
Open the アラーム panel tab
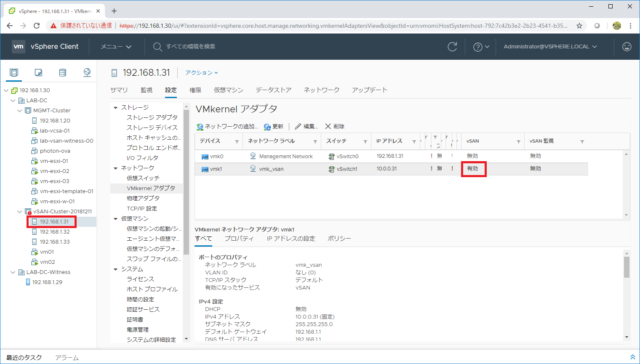[x=67, y=358]
